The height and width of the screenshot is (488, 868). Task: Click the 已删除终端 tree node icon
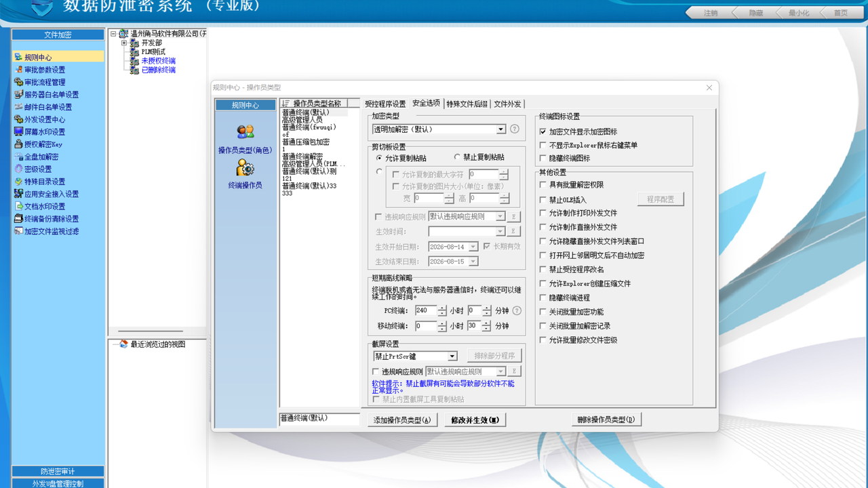(136, 70)
